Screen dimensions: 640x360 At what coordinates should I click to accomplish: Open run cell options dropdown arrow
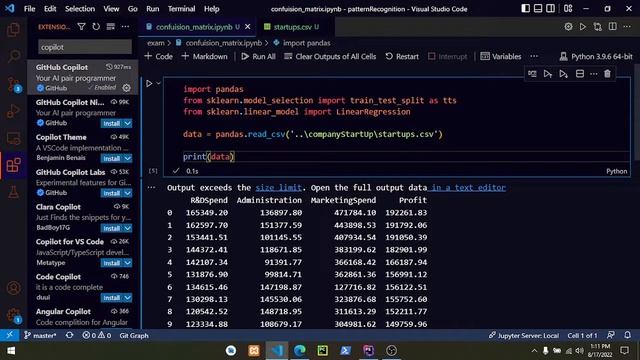pyautogui.click(x=158, y=83)
